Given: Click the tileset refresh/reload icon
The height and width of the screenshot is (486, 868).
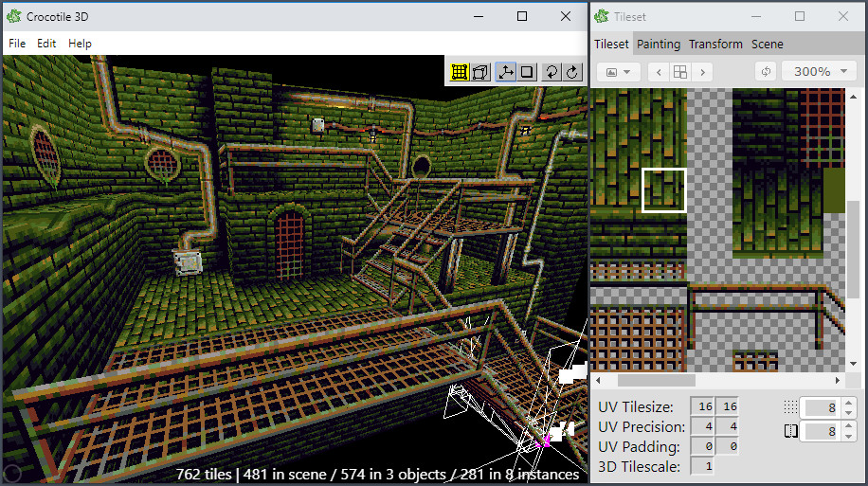Looking at the screenshot, I should [766, 72].
